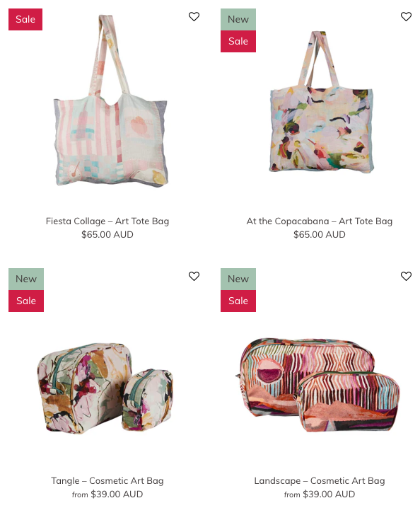The width and height of the screenshot is (420, 515).
Task: Click the Sale badge on Copacabana tote
Action: [x=238, y=41]
